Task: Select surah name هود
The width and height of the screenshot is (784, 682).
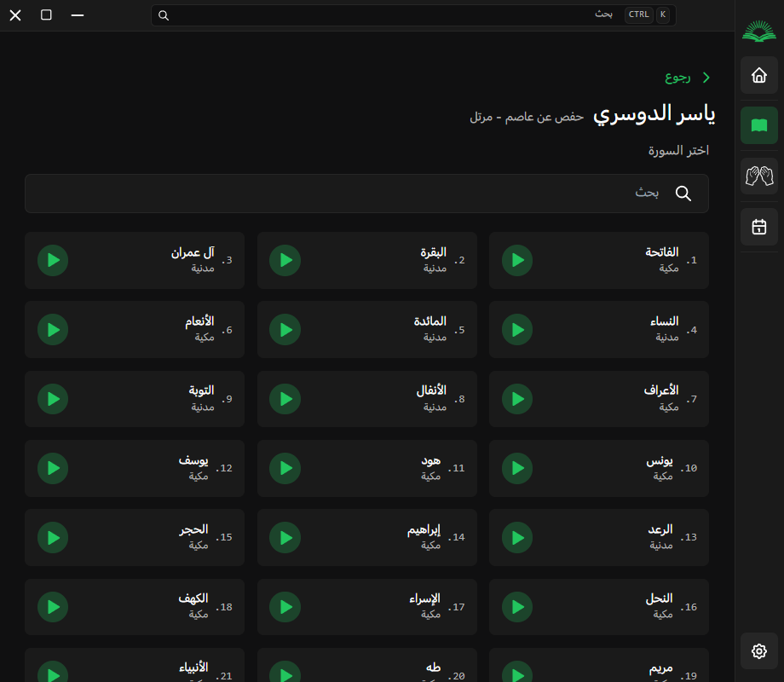Action: 430,459
